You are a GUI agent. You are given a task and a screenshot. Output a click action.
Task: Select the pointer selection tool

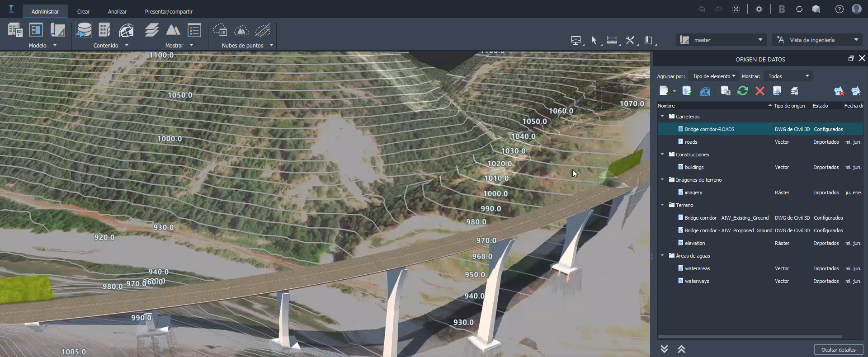pos(594,40)
